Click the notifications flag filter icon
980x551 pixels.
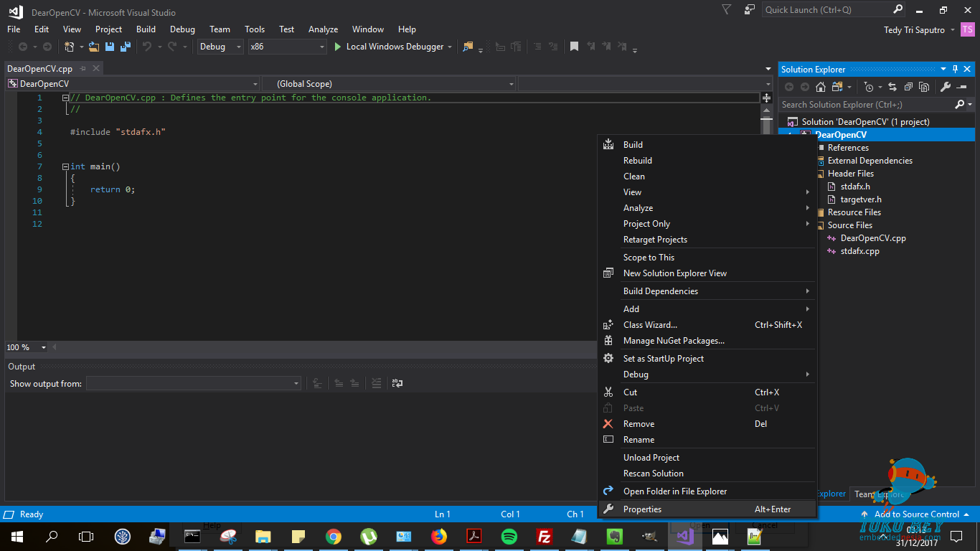click(727, 9)
